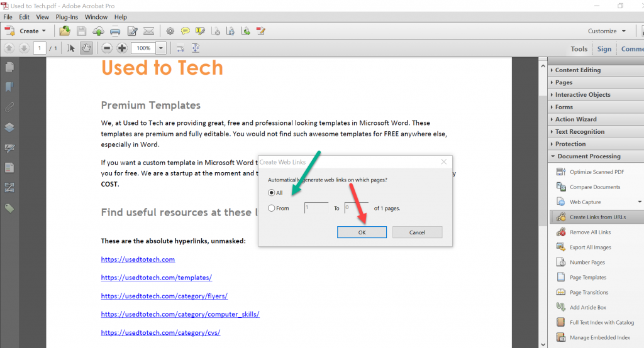This screenshot has width=644, height=348.
Task: Add a sticky note comment
Action: coord(186,31)
